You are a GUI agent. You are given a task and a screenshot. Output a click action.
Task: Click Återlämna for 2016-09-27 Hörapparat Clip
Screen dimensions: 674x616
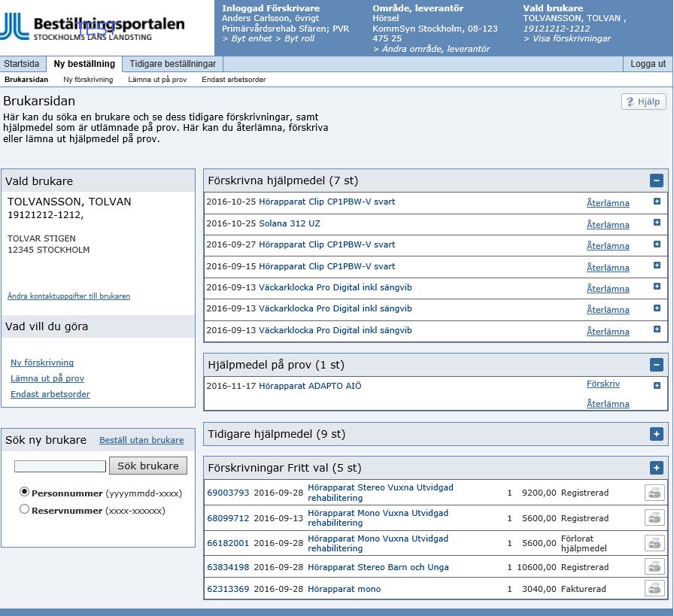tap(608, 246)
